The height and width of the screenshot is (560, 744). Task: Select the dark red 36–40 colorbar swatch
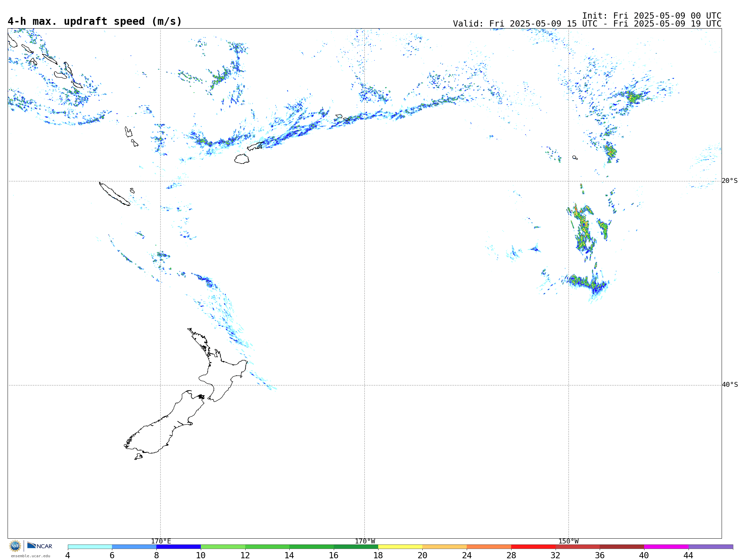pos(622,547)
